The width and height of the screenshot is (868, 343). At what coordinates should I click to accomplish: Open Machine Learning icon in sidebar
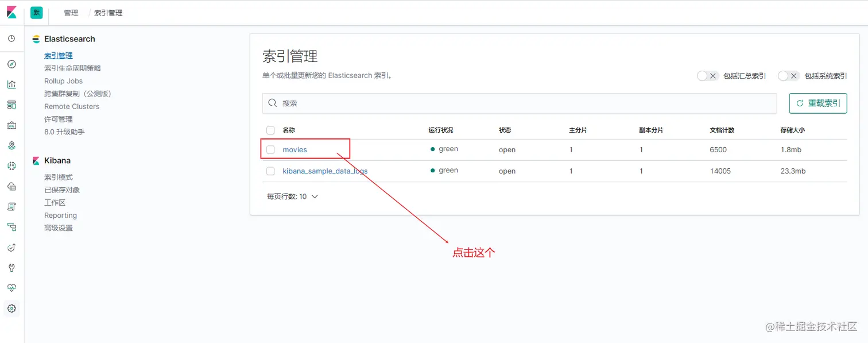11,166
